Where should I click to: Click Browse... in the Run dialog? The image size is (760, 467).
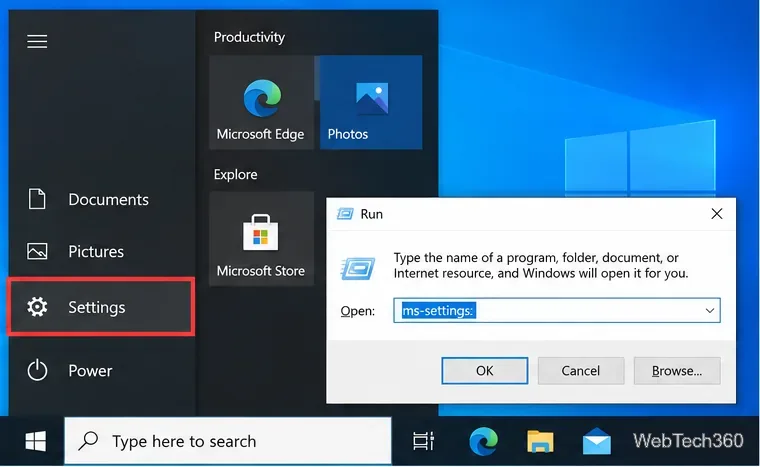pyautogui.click(x=677, y=371)
